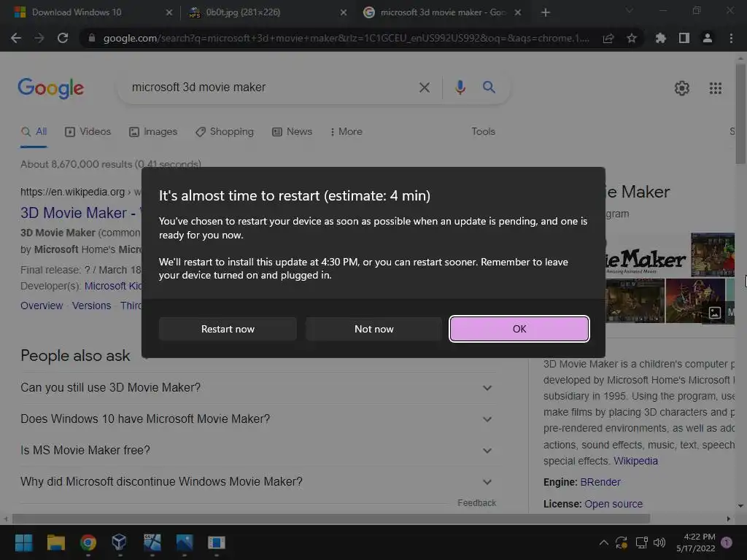Open the Versions section link
747x560 pixels.
(91, 306)
